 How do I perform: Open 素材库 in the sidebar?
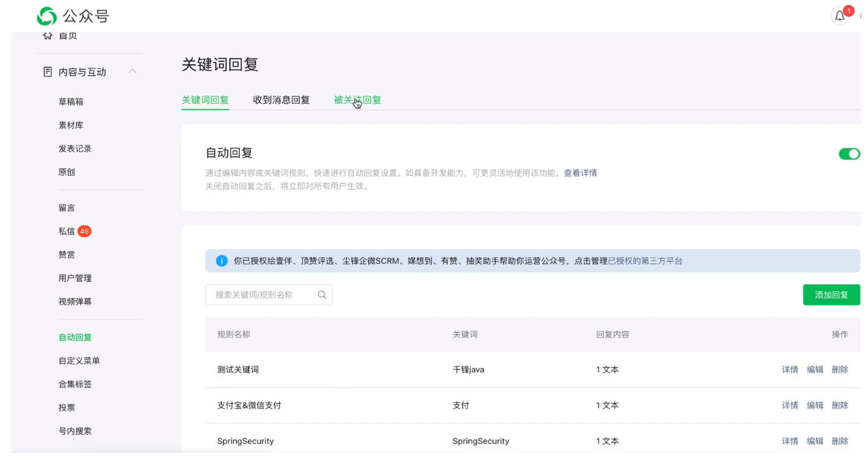(71, 125)
